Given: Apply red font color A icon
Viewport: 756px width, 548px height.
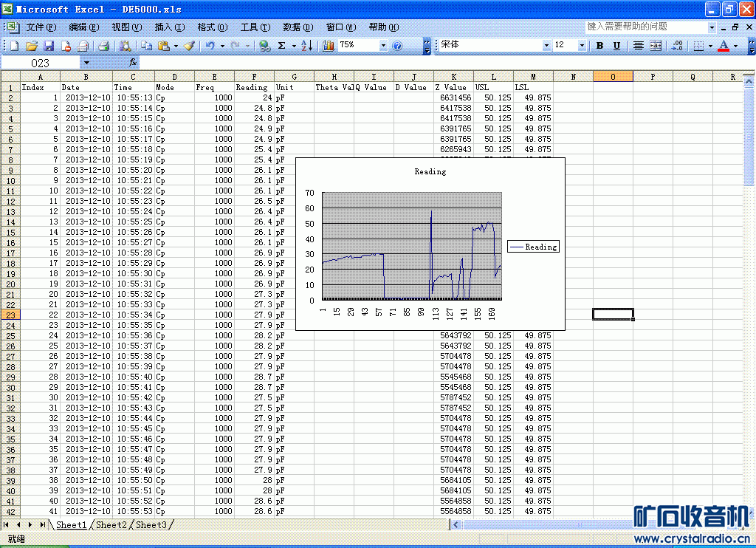Looking at the screenshot, I should pyautogui.click(x=724, y=46).
